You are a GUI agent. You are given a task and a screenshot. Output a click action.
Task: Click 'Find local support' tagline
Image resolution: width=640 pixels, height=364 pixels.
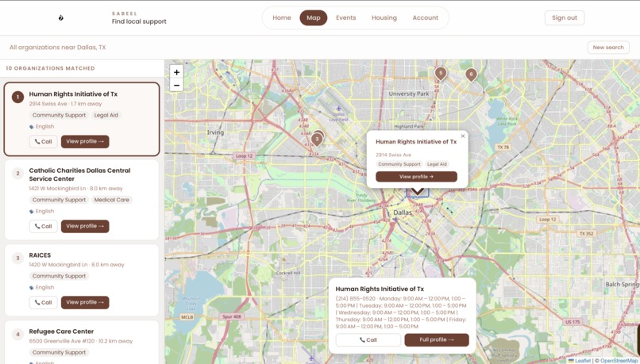coord(139,21)
